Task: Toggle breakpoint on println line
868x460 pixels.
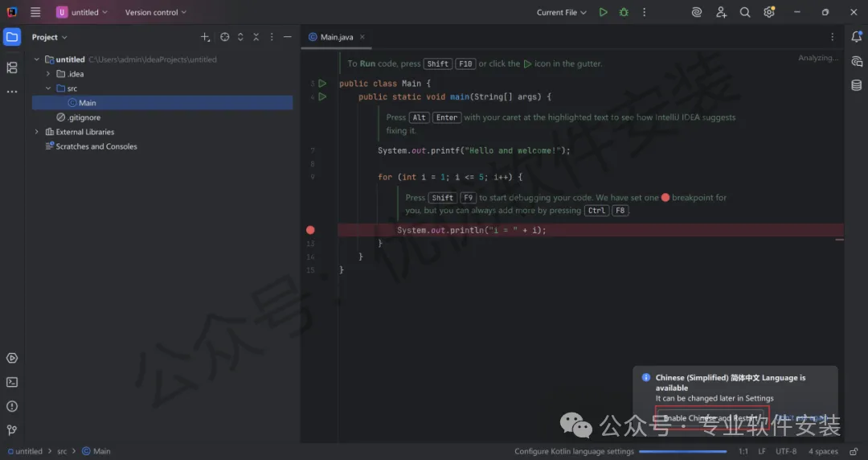Action: [x=310, y=230]
